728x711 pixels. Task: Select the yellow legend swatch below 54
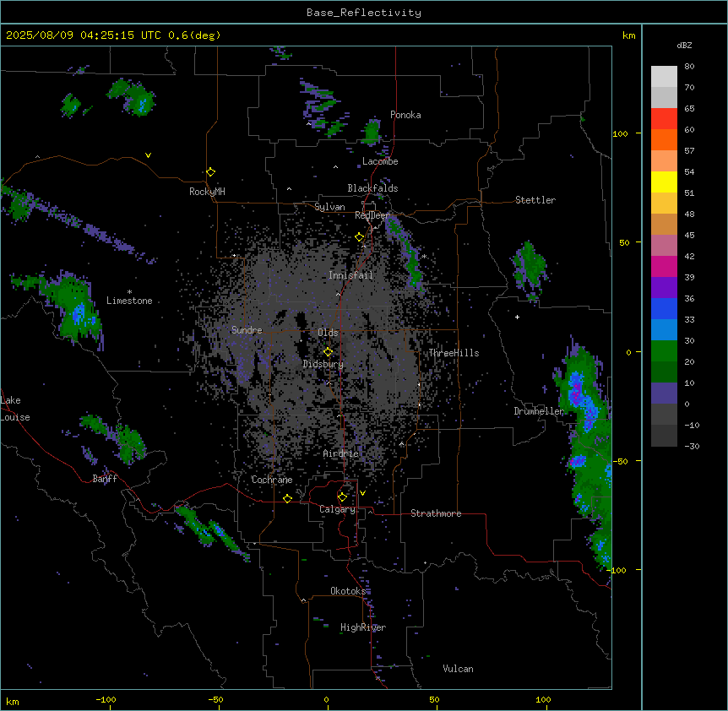(664, 182)
